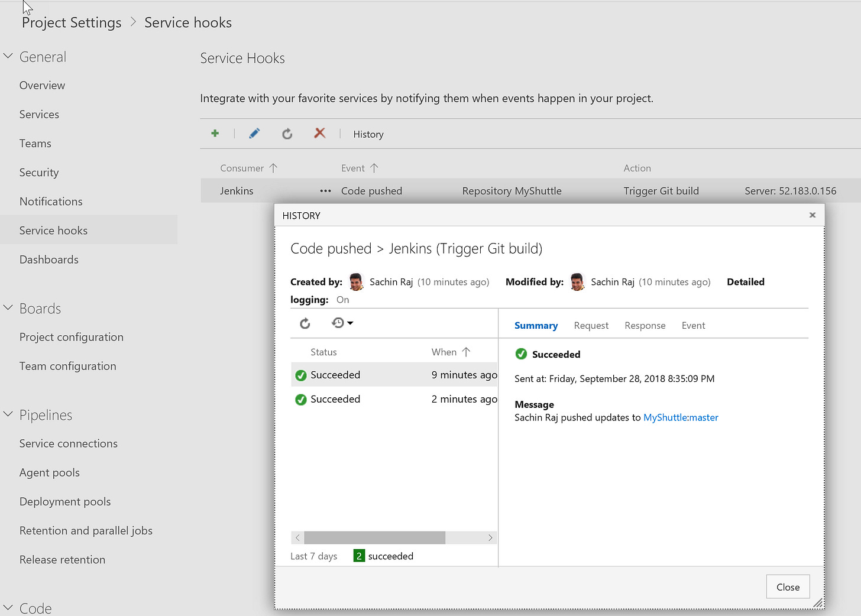Refresh the subscriptions list

pos(287,134)
